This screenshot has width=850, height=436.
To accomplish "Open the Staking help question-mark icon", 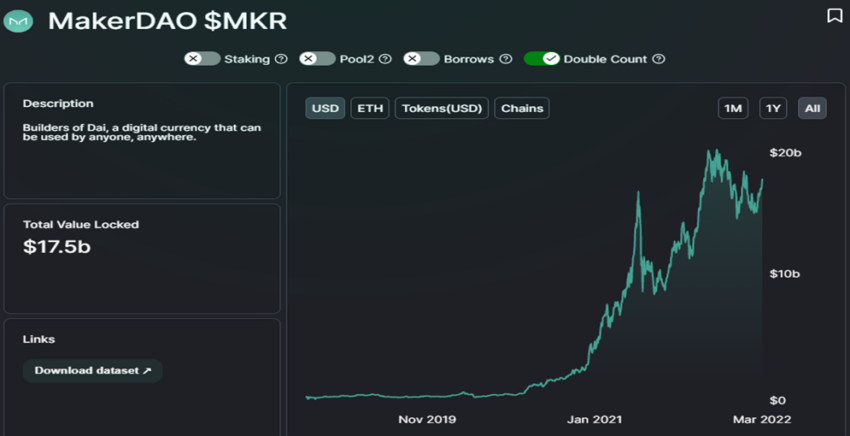I will 281,59.
